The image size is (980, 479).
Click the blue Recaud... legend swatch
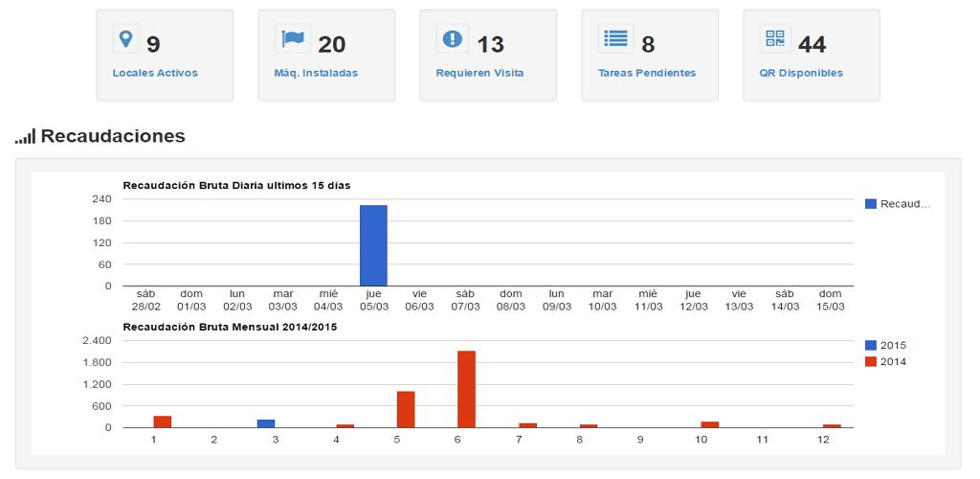(871, 204)
